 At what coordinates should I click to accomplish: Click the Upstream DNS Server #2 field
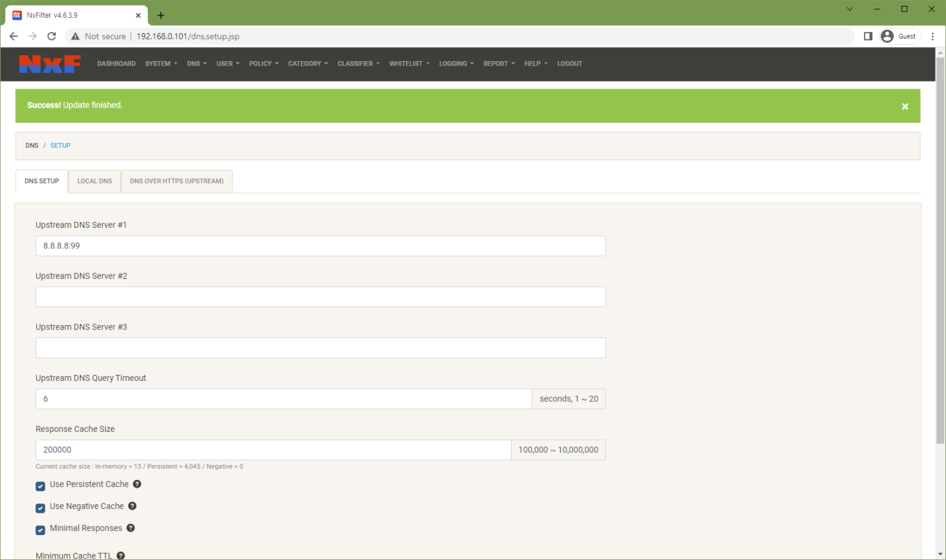pyautogui.click(x=321, y=297)
